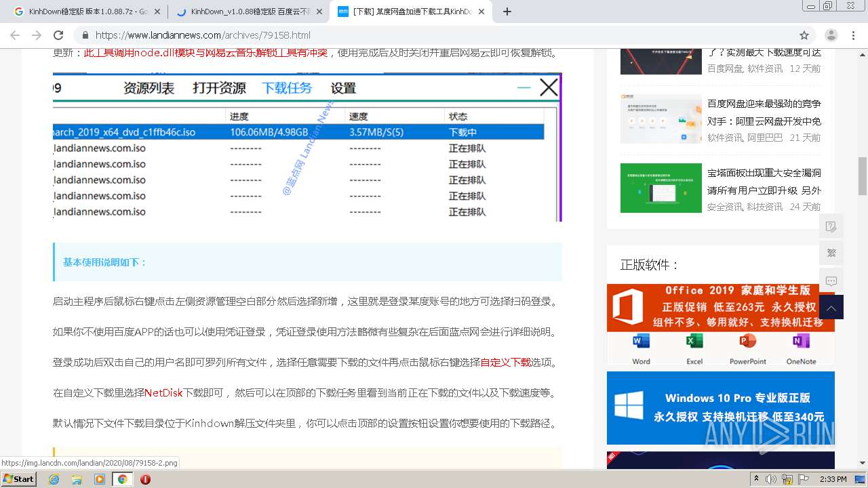Close the KinhDown Google search tab
The height and width of the screenshot is (488, 868).
[157, 12]
